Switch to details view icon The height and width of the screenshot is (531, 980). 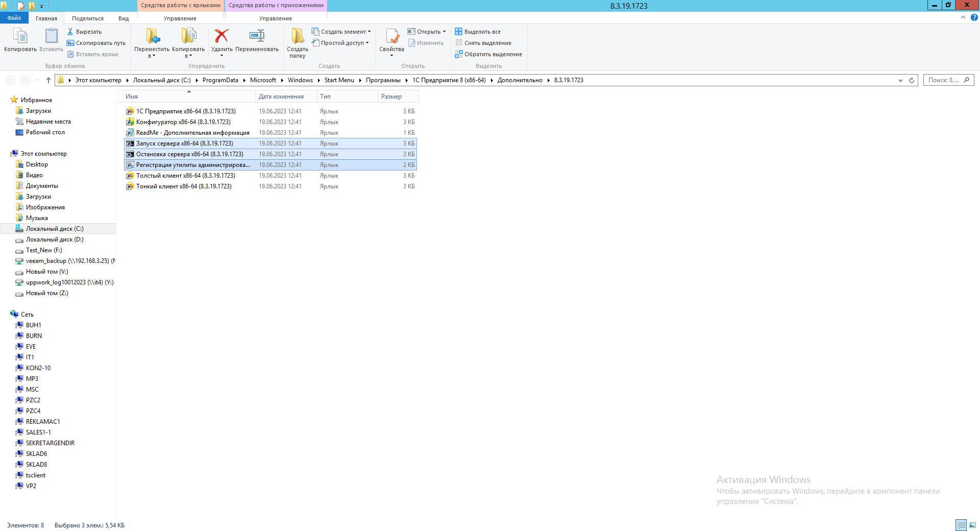point(961,525)
